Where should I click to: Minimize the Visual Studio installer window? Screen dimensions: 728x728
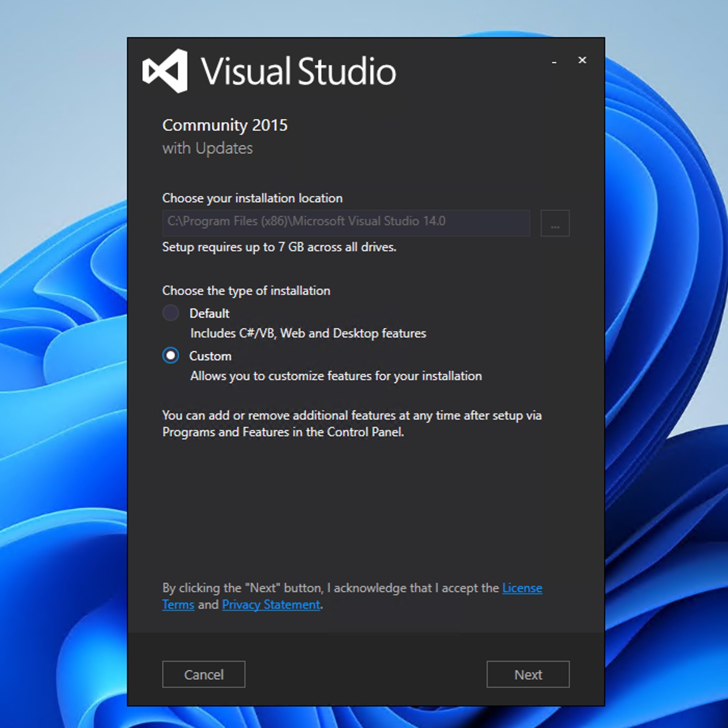[554, 61]
